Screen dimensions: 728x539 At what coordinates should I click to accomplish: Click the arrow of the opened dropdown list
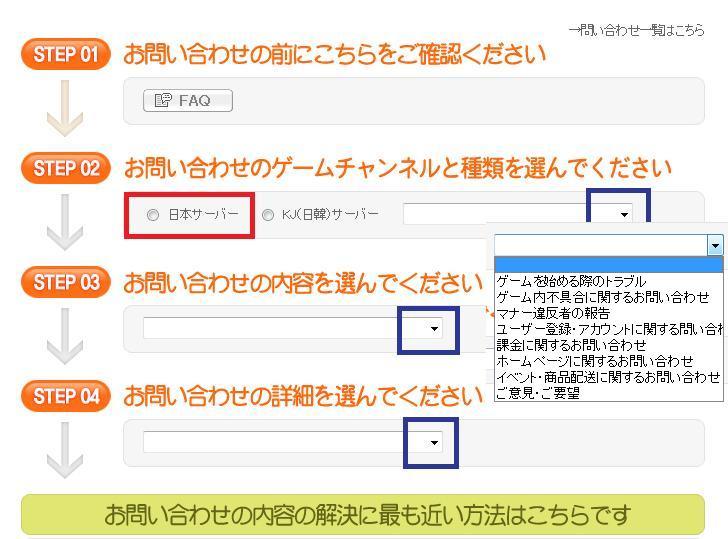tap(714, 246)
